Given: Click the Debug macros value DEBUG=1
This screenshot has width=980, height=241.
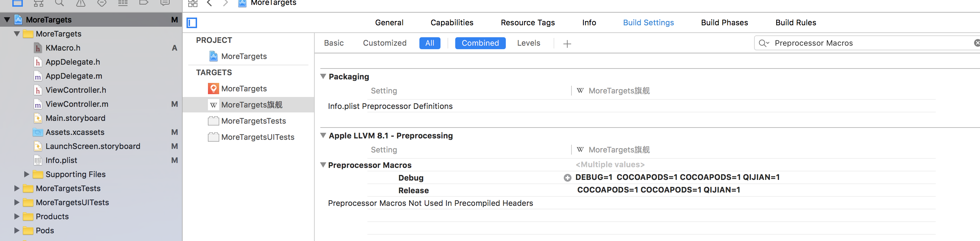Looking at the screenshot, I should click(x=594, y=177).
